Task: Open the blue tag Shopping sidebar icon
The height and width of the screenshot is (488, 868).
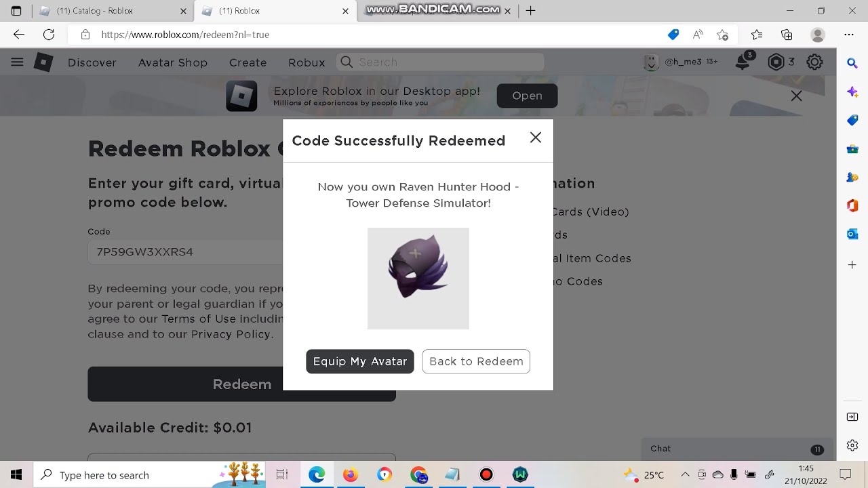Action: tap(852, 121)
